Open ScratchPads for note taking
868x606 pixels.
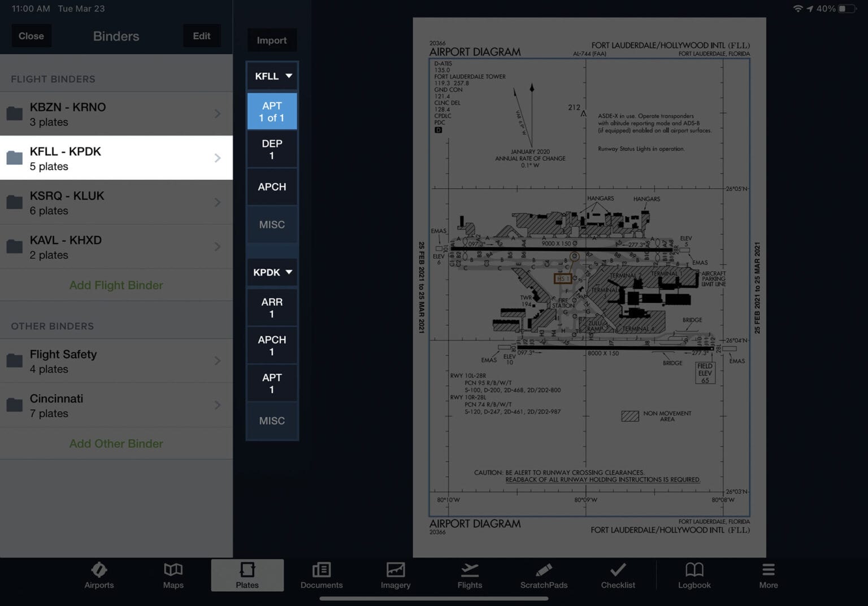543,575
